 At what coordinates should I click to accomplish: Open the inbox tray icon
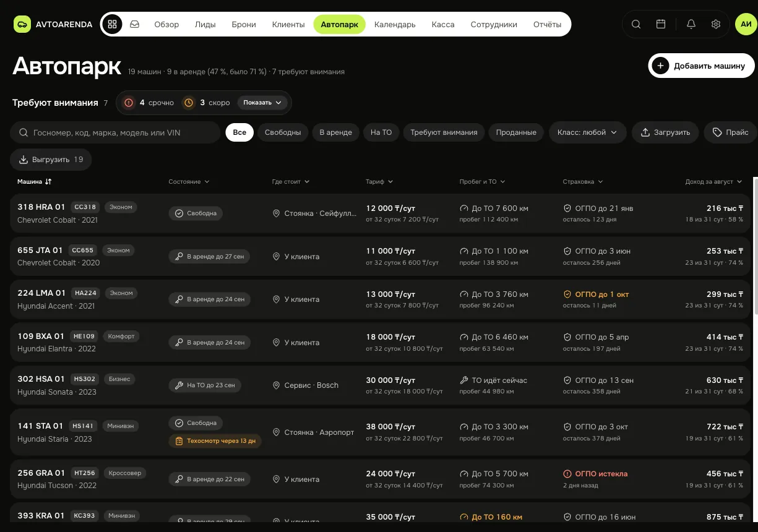point(134,25)
